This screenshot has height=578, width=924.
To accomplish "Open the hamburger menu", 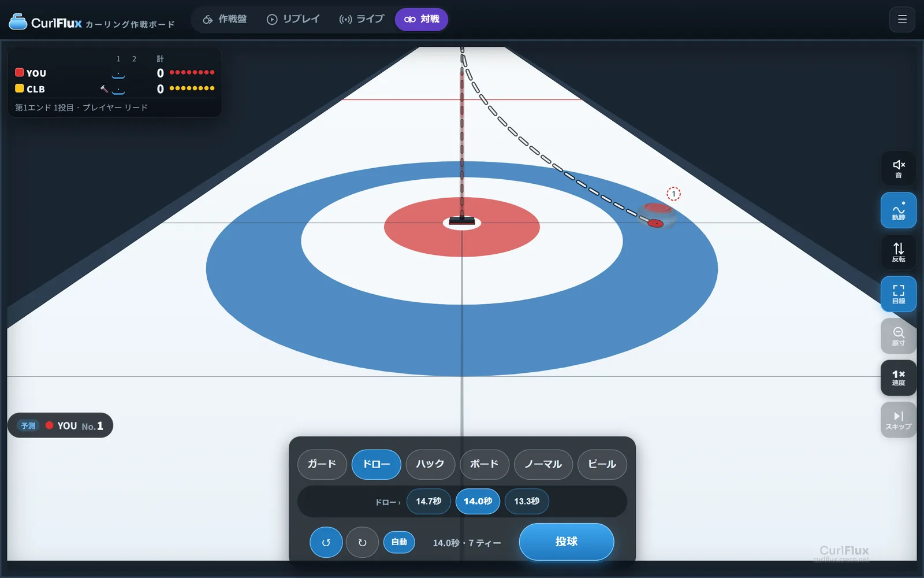I will pos(902,20).
